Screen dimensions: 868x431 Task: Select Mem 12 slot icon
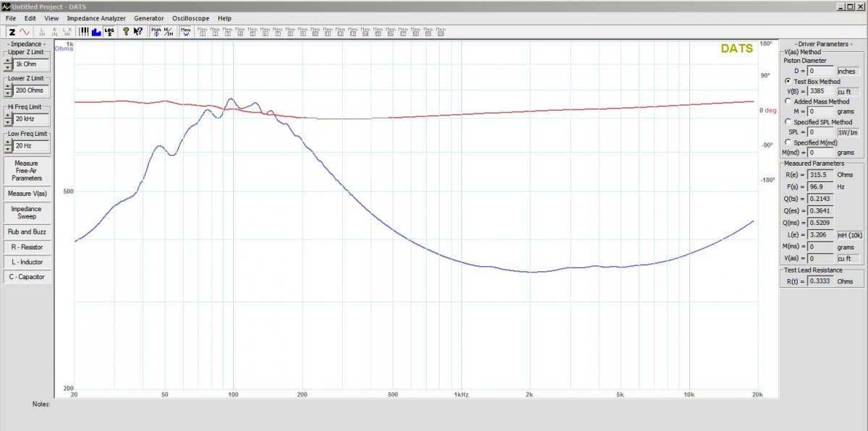[x=340, y=32]
